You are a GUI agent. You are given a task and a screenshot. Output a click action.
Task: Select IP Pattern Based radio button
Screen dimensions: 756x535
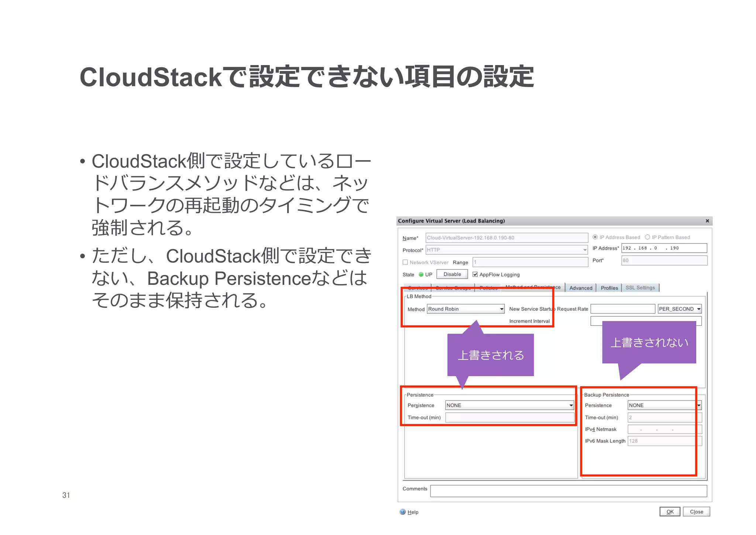647,237
